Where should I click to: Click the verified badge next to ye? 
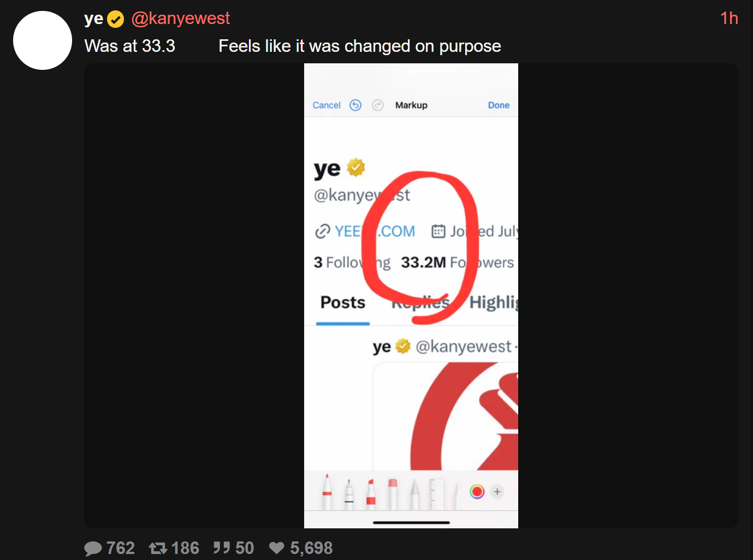tap(115, 20)
